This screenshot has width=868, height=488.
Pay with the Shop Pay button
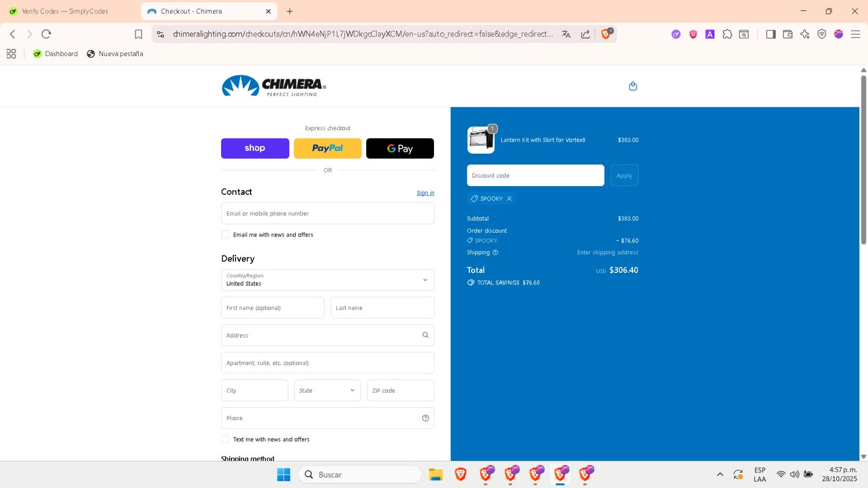255,148
